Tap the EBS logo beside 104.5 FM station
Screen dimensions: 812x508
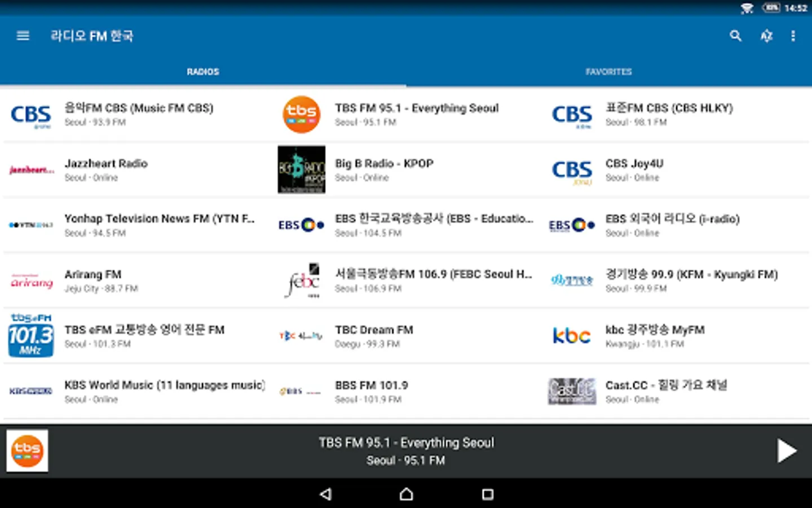point(302,225)
